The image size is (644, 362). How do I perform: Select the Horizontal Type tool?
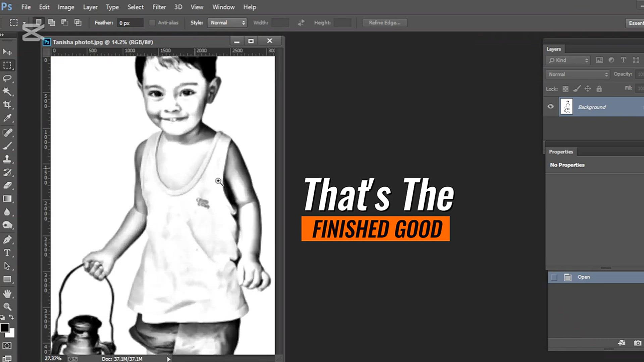tap(7, 253)
